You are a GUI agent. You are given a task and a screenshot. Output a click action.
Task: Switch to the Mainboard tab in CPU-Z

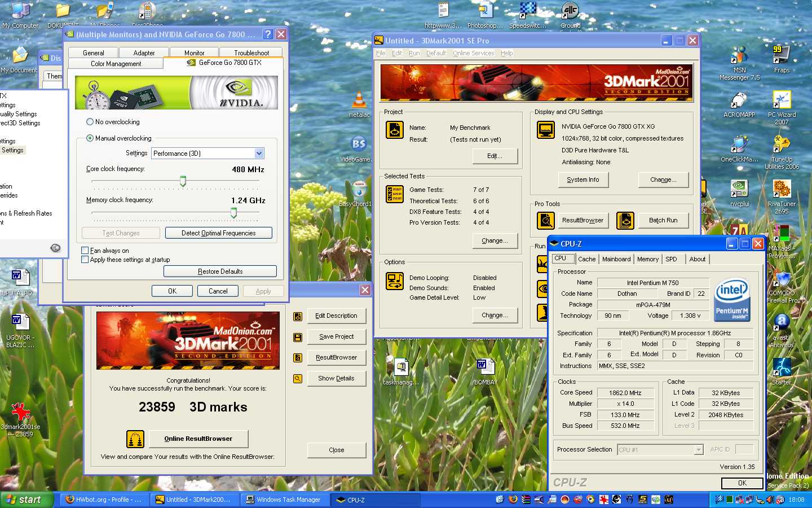point(616,259)
